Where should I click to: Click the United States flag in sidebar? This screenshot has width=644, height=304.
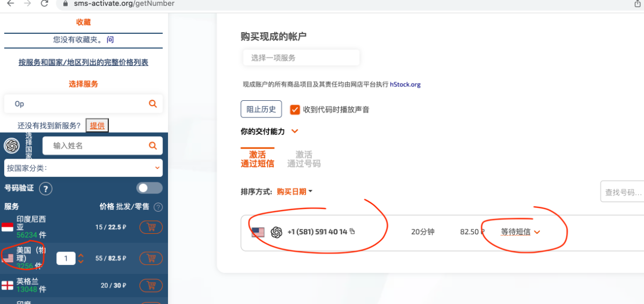[8, 258]
